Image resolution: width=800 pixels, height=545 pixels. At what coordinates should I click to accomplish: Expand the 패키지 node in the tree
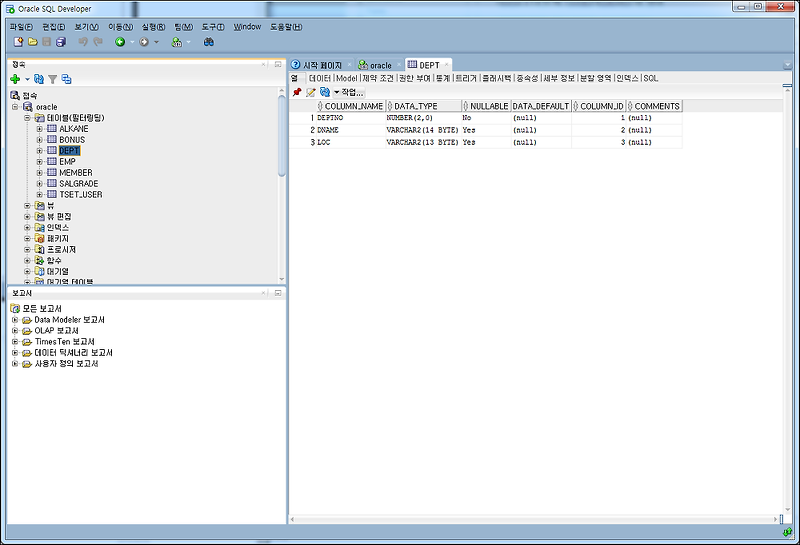coord(28,238)
